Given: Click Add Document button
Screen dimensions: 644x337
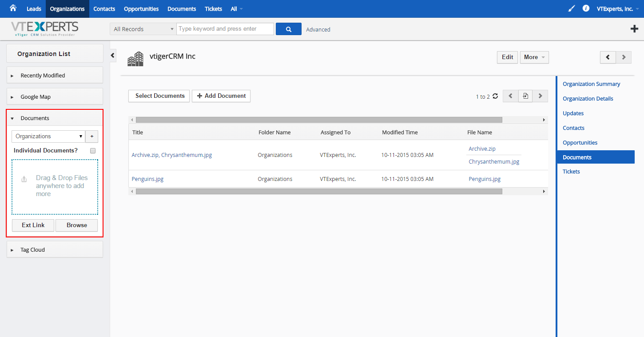Looking at the screenshot, I should tap(221, 96).
